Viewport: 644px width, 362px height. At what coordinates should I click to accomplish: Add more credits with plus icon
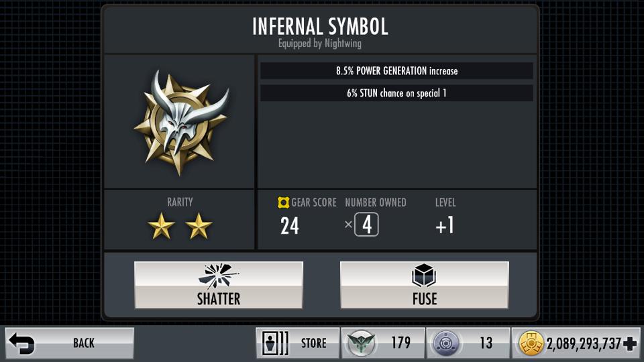point(630,343)
